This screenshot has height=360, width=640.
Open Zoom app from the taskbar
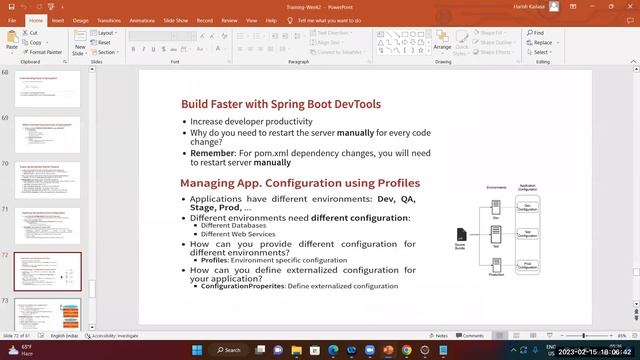coord(370,350)
